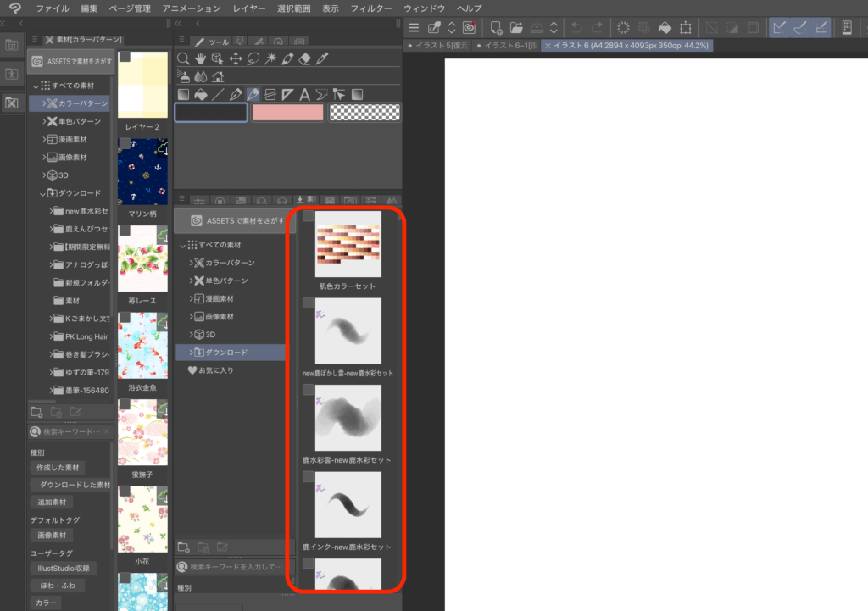Switch to the イラスト5 canvas tab
The width and height of the screenshot is (868, 611).
[x=438, y=46]
